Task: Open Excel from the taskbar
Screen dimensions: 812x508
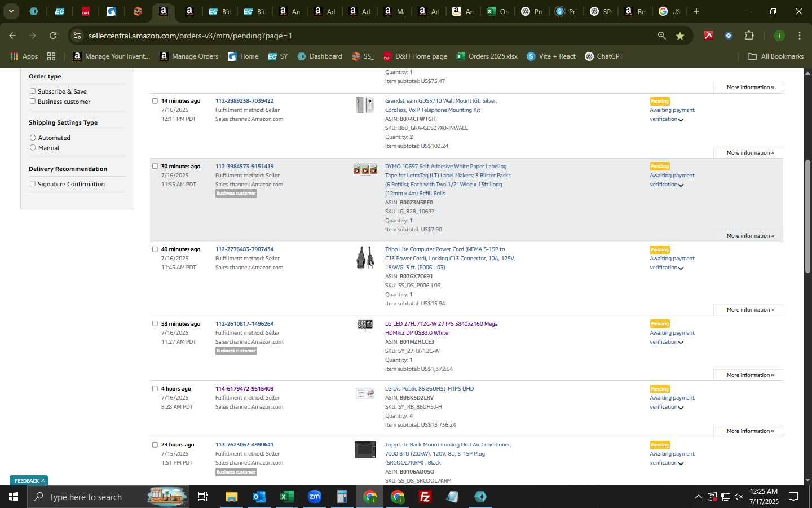Action: [x=286, y=497]
